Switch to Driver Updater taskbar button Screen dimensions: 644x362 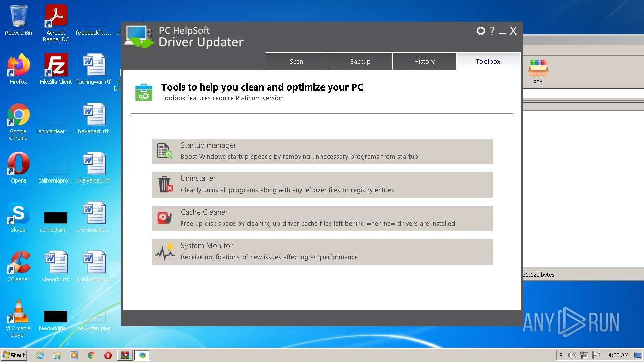(142, 355)
